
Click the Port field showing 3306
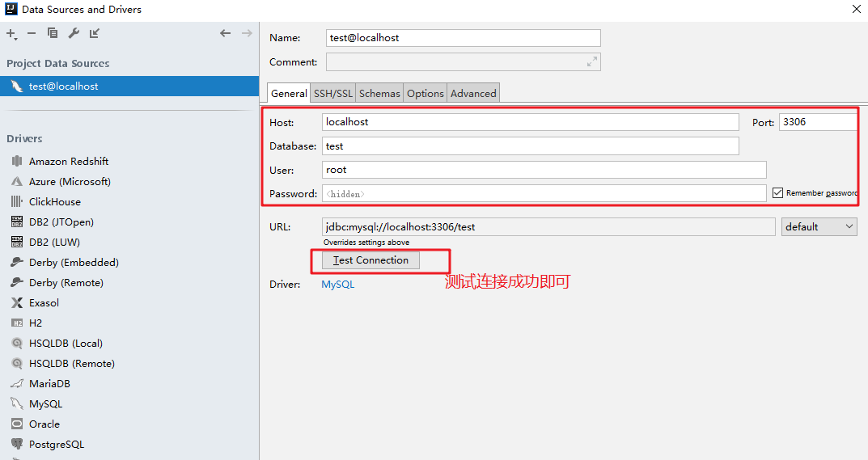[818, 122]
